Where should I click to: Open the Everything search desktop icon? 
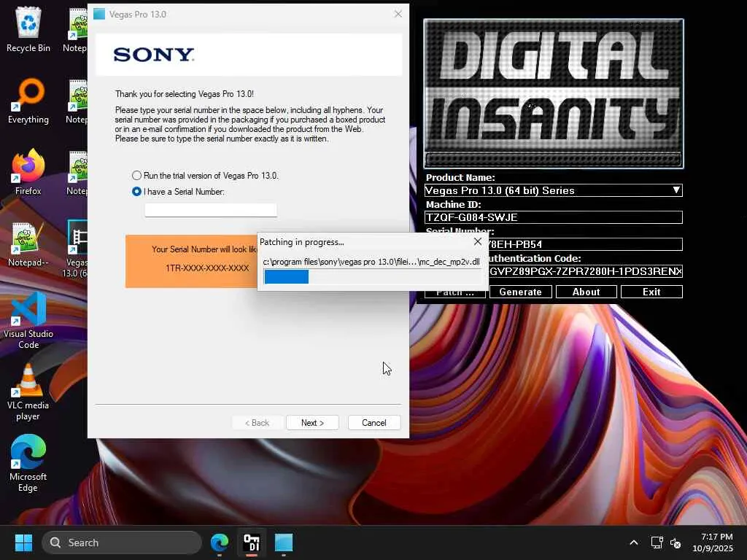(x=28, y=101)
